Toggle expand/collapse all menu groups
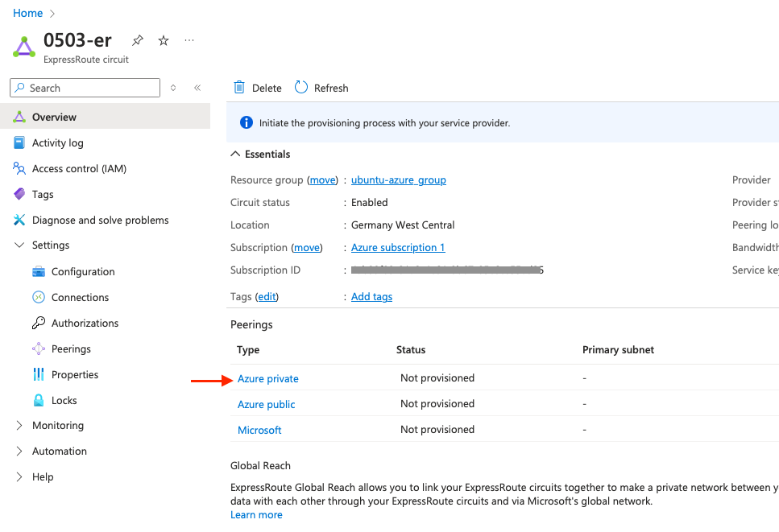Screen dimensions: 779x532 point(173,88)
